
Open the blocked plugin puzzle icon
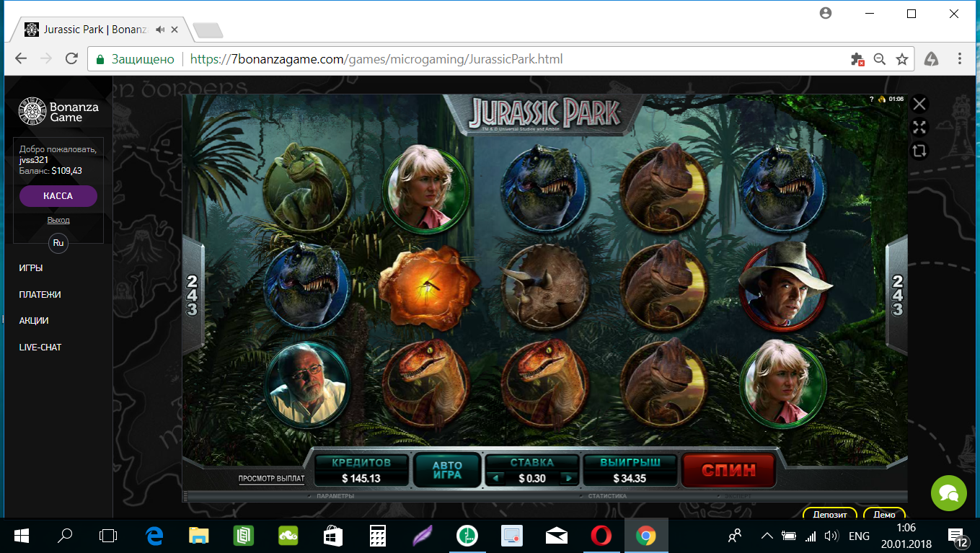[857, 59]
